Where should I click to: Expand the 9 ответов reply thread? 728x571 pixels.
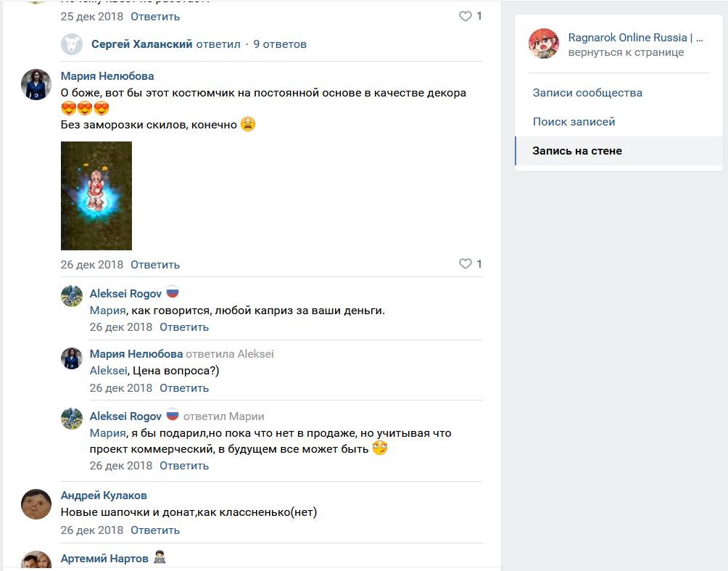280,44
